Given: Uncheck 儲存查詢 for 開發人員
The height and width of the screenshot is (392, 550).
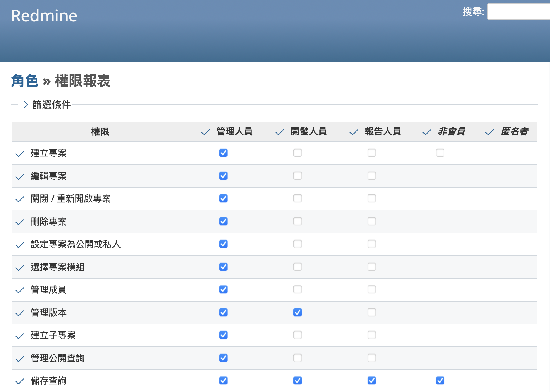Looking at the screenshot, I should 298,381.
